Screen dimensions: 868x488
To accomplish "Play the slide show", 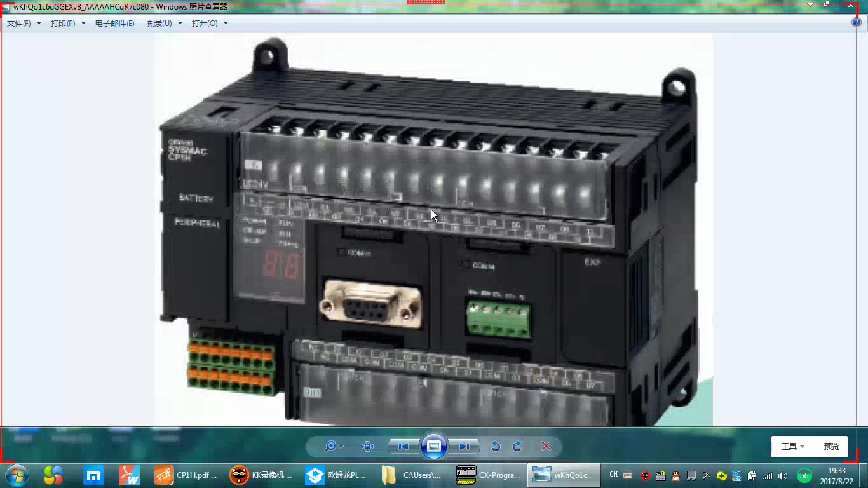I will pos(434,447).
